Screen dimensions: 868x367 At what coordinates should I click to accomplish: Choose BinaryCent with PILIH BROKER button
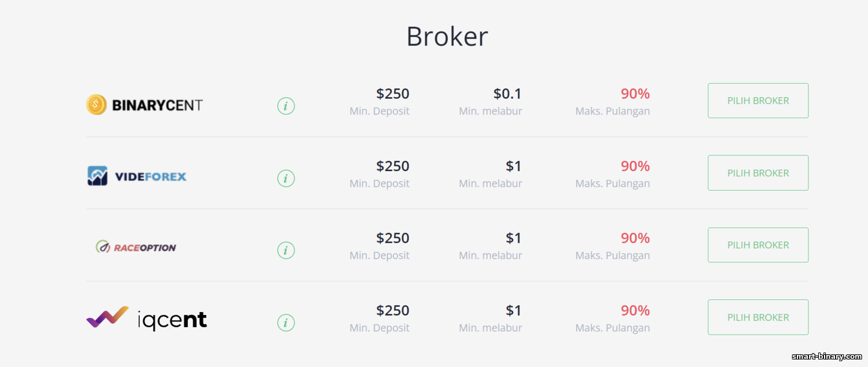pos(758,101)
